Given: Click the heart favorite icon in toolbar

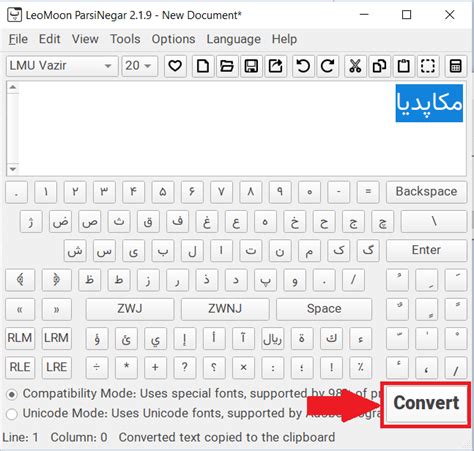Looking at the screenshot, I should point(175,66).
